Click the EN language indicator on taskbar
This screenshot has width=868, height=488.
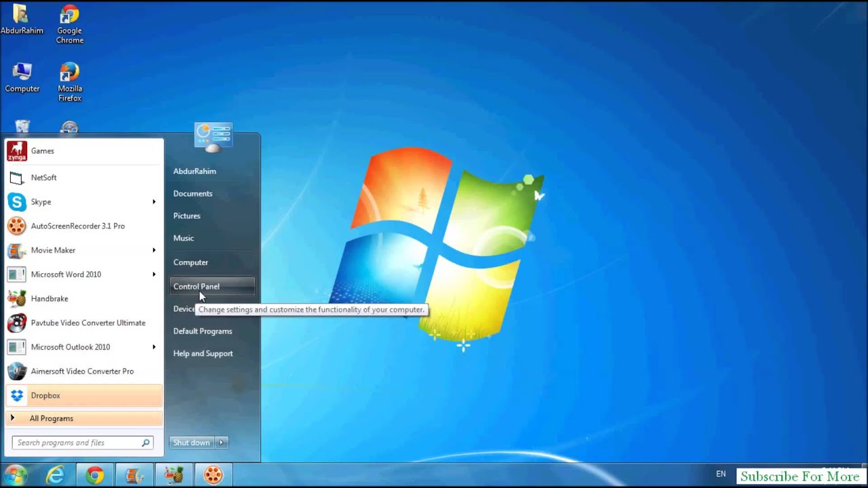[x=721, y=474]
